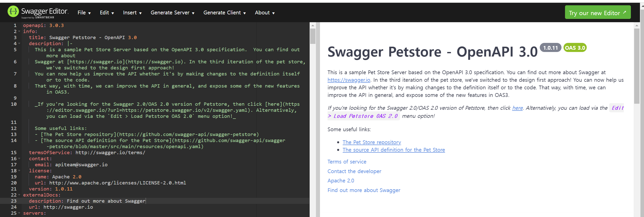Viewport: 644px width, 217px height.
Task: Open the Generate Server menu
Action: pyautogui.click(x=172, y=13)
